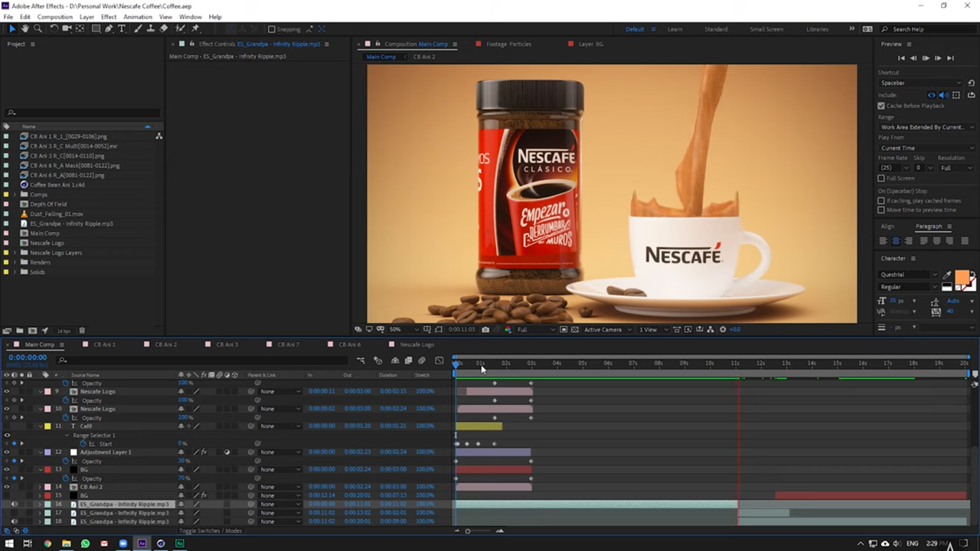Select the Selection arrow tool
The image size is (980, 551).
point(11,29)
